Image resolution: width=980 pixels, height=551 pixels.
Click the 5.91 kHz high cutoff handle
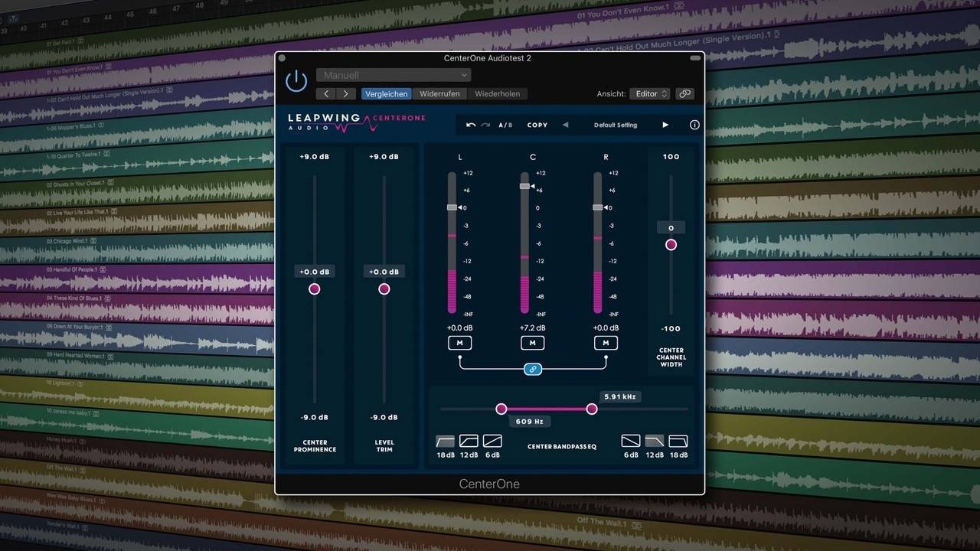tap(592, 409)
